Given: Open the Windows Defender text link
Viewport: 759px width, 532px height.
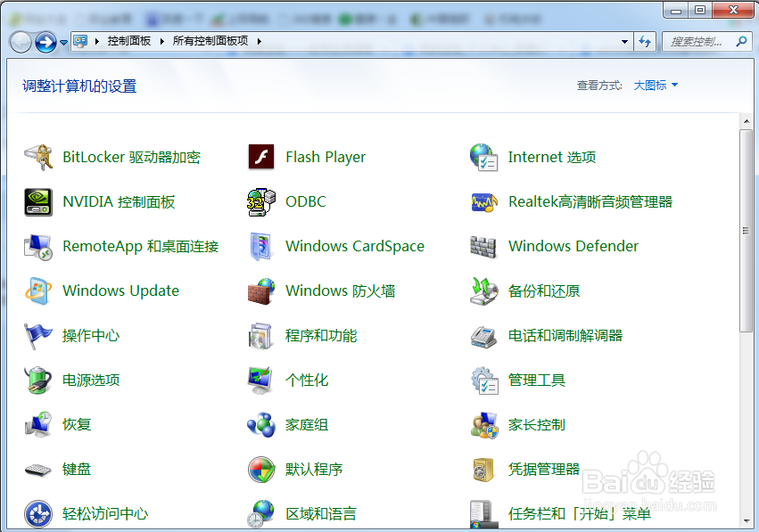Looking at the screenshot, I should click(x=573, y=246).
